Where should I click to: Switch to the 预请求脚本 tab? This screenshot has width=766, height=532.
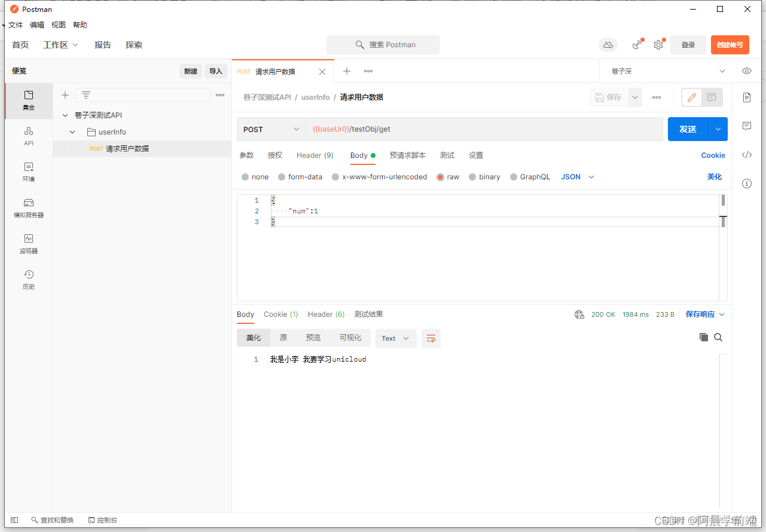click(x=408, y=155)
